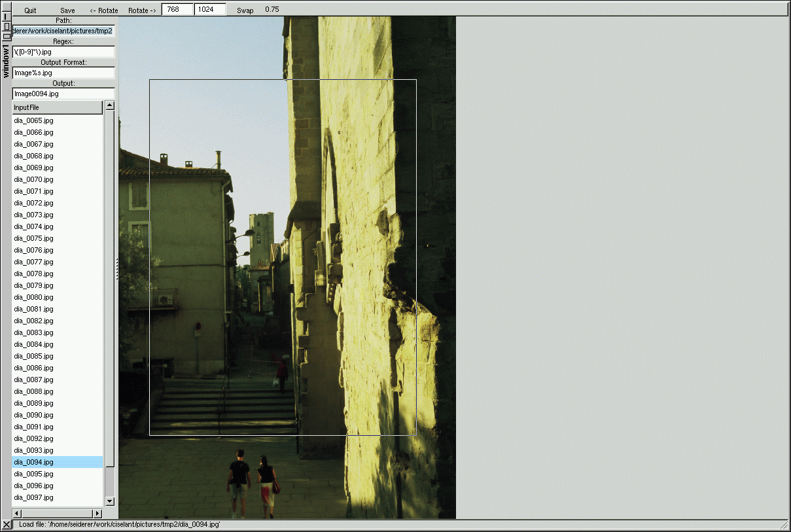Image resolution: width=791 pixels, height=532 pixels.
Task: Rotate the image right
Action: 142,10
